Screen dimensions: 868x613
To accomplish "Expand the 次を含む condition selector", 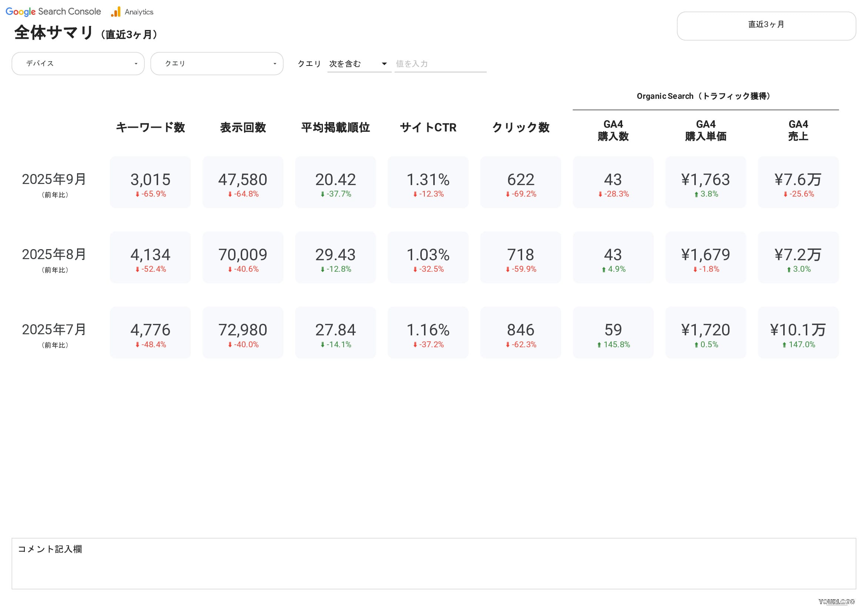I will [358, 64].
